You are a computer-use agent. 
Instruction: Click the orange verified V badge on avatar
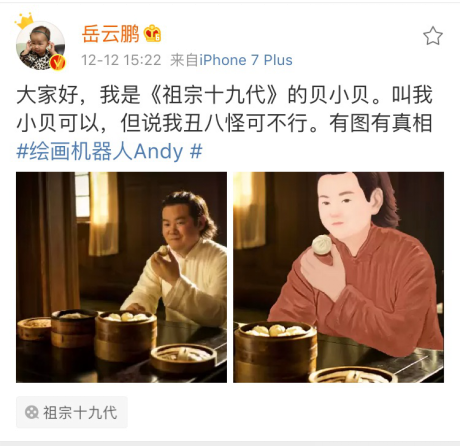(x=58, y=62)
